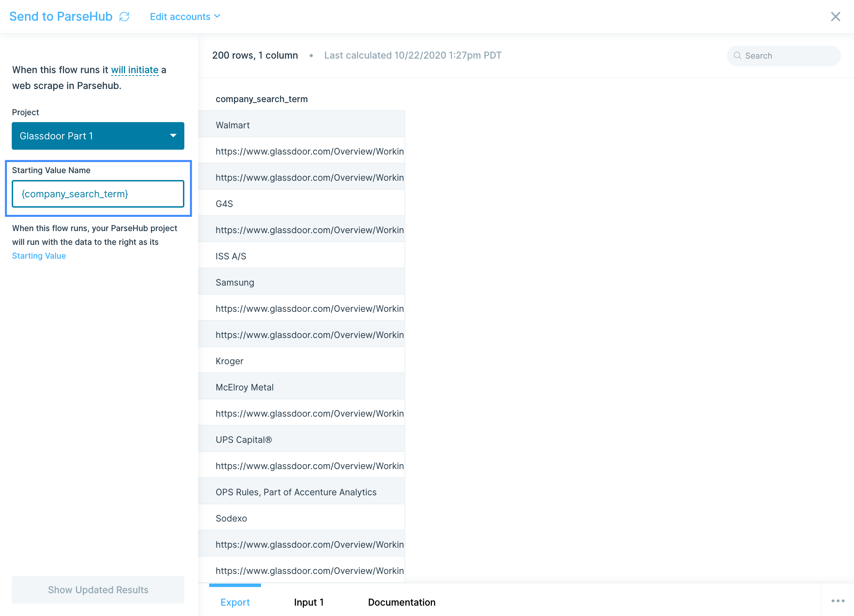This screenshot has width=854, height=616.
Task: Close the Send to ParseHub panel
Action: point(835,17)
